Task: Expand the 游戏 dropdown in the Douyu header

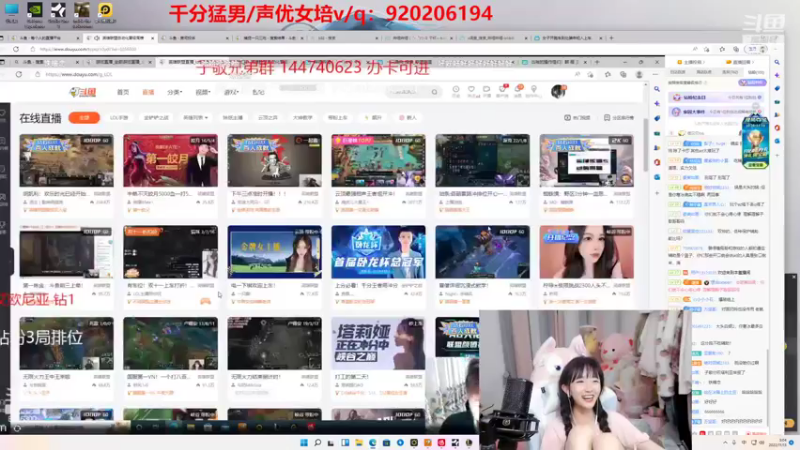Action: [231, 92]
